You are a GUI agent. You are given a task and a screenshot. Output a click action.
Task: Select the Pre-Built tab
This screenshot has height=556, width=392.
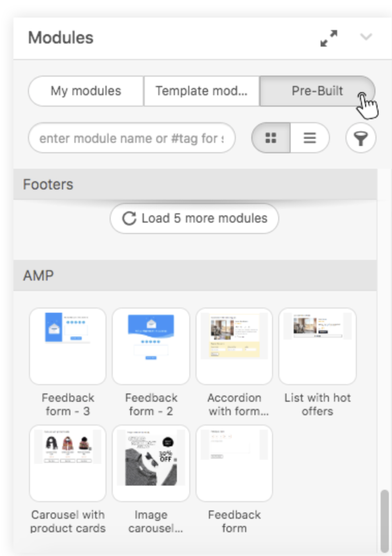[x=318, y=91]
